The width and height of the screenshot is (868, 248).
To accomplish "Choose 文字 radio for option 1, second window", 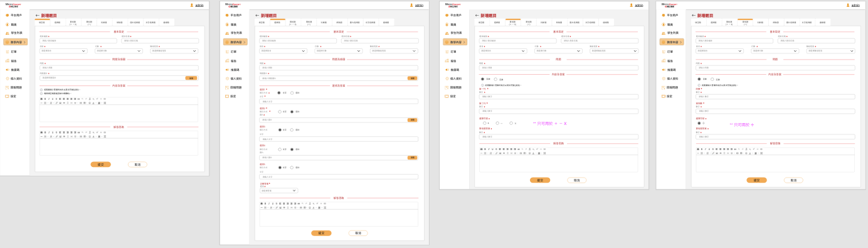I will tap(279, 93).
